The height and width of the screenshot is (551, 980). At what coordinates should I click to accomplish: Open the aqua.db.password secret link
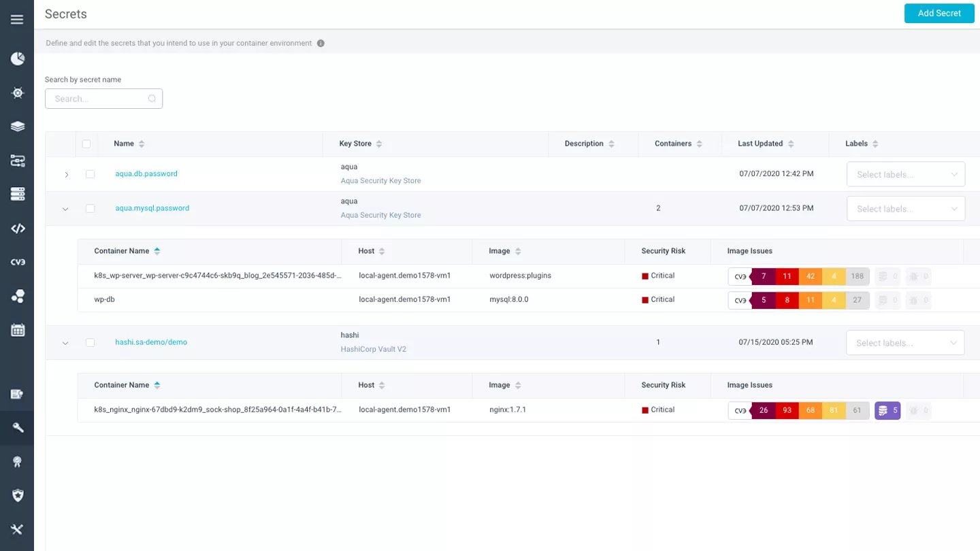pyautogui.click(x=146, y=174)
